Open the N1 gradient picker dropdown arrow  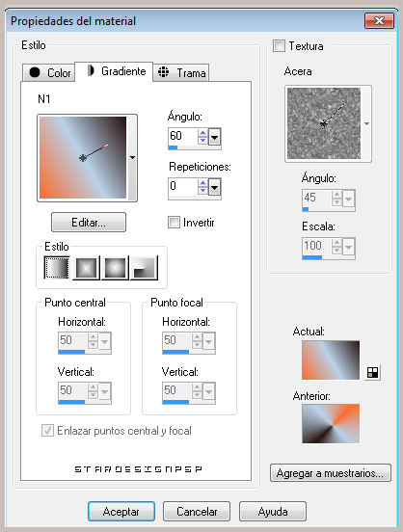pos(132,157)
